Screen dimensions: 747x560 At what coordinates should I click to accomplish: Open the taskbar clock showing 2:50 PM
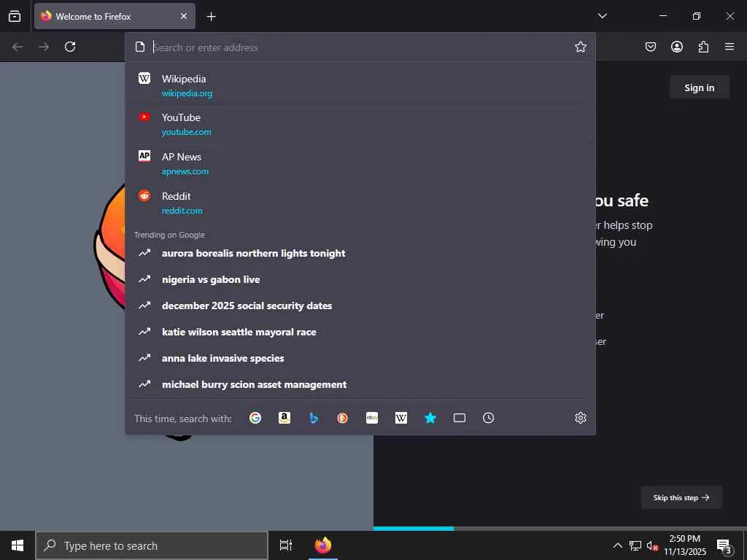[x=685, y=545]
